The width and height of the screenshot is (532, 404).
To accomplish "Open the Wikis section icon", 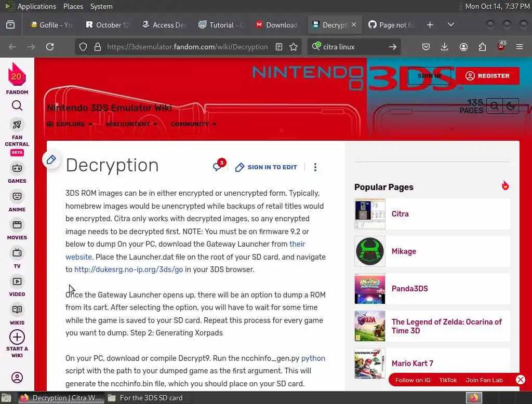I will (x=17, y=309).
